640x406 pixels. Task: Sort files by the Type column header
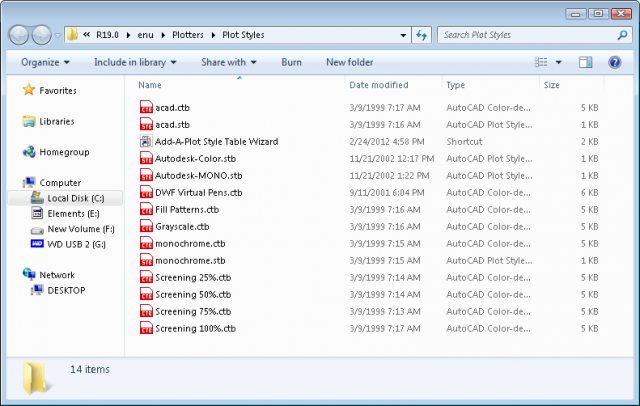456,85
